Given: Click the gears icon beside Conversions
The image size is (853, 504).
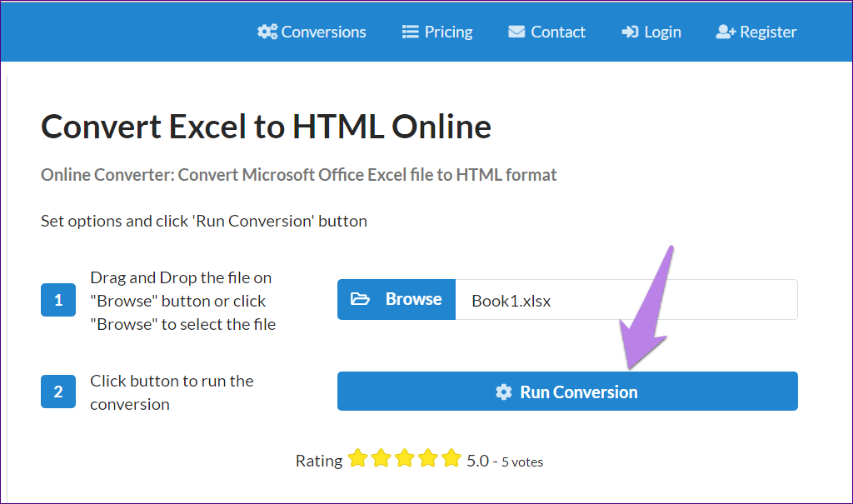Looking at the screenshot, I should coord(267,32).
